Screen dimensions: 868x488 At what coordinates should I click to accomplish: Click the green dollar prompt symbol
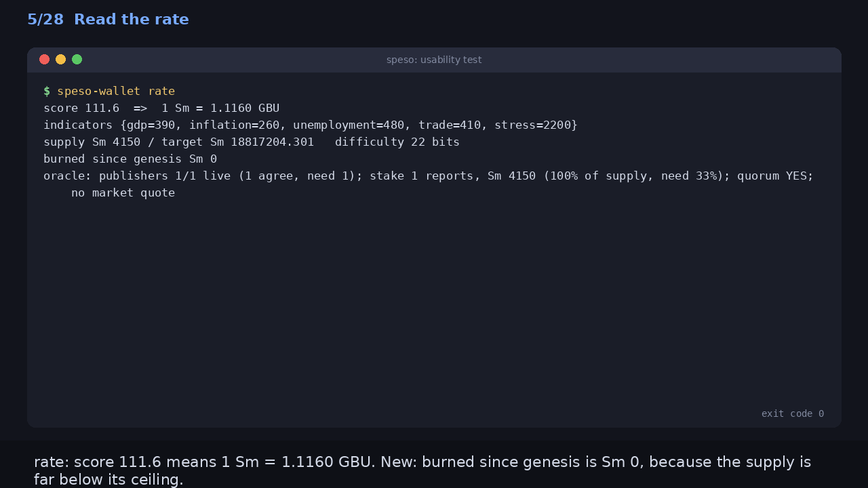click(47, 91)
